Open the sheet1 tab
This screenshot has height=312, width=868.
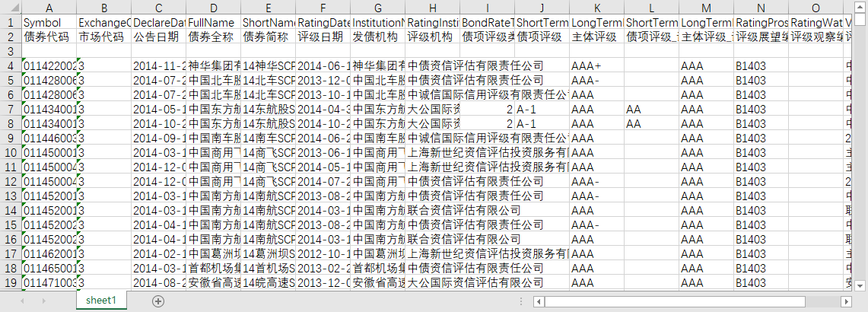click(100, 301)
